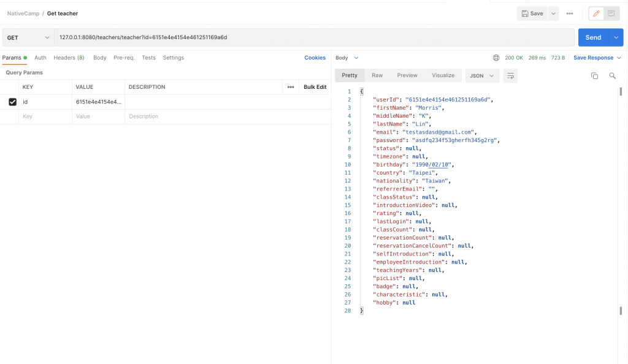Click the edit pencil icon
628x364 pixels.
coord(596,13)
